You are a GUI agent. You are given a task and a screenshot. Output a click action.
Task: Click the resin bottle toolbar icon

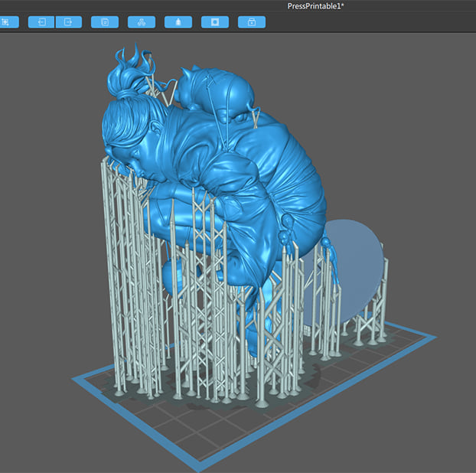click(178, 21)
